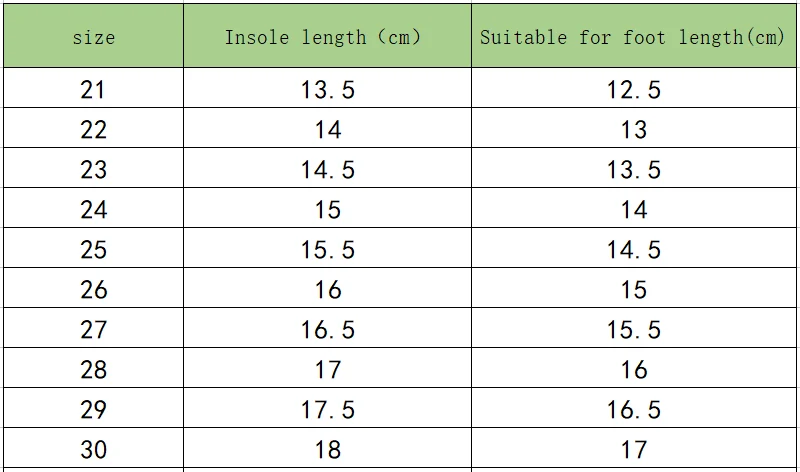
Task: Click foot length 16 in size 28 row
Action: point(633,370)
